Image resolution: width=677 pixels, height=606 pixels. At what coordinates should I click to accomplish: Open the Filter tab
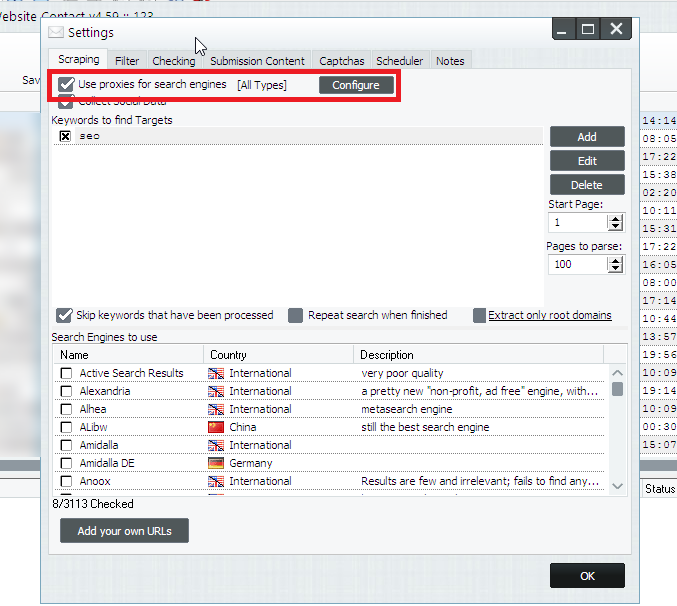[127, 61]
